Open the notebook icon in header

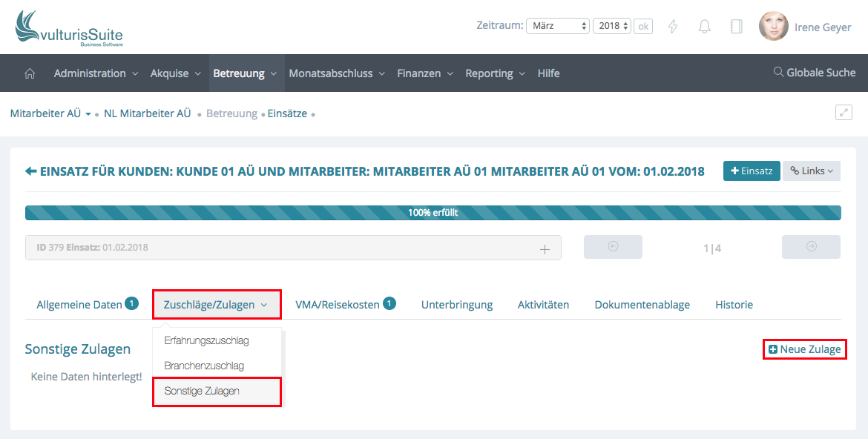[736, 27]
